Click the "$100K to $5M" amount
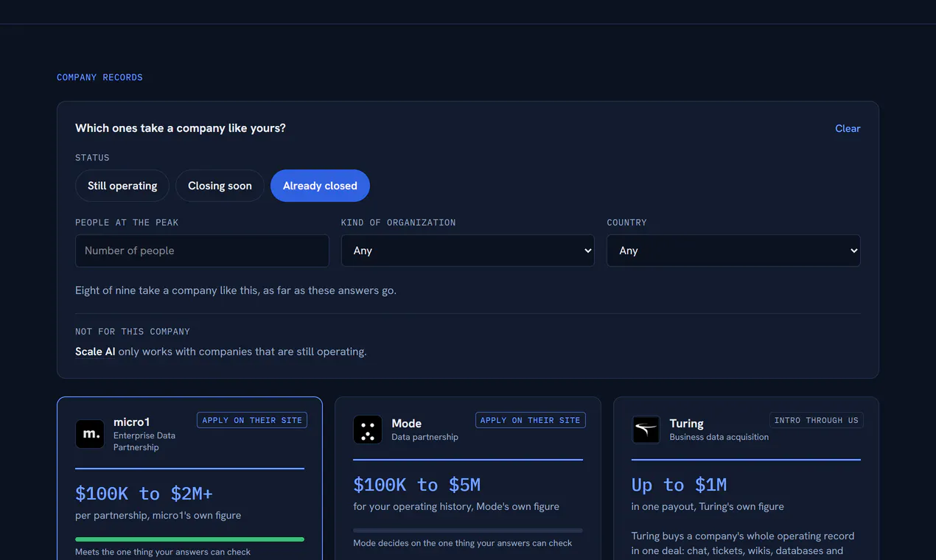The height and width of the screenshot is (560, 936). click(417, 484)
